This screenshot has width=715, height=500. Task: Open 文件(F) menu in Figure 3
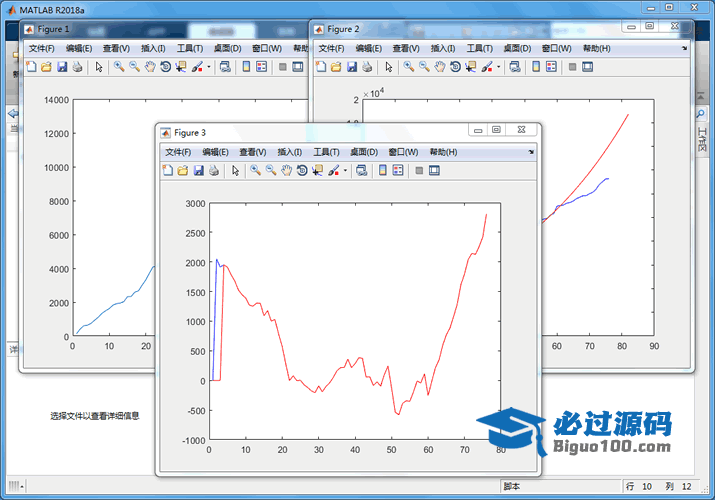[178, 152]
